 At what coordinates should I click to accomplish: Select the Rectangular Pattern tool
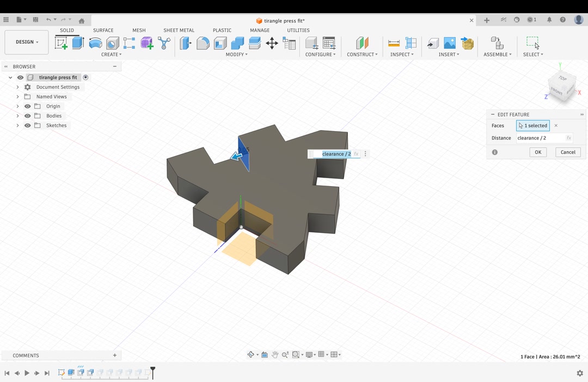click(x=130, y=43)
